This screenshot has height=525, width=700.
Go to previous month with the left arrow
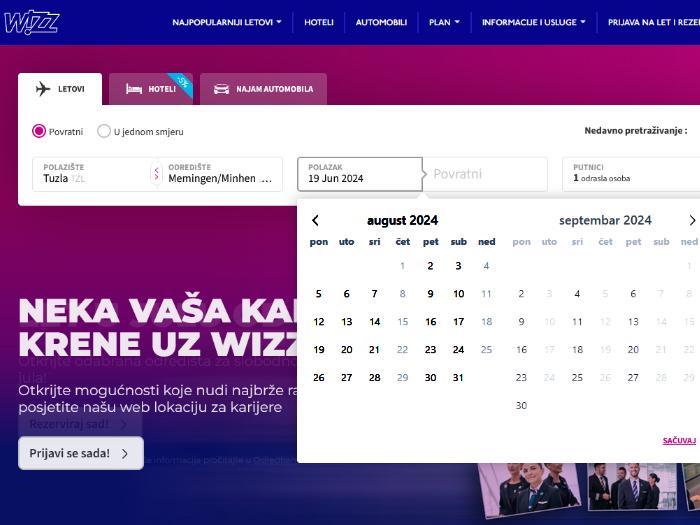pyautogui.click(x=315, y=220)
